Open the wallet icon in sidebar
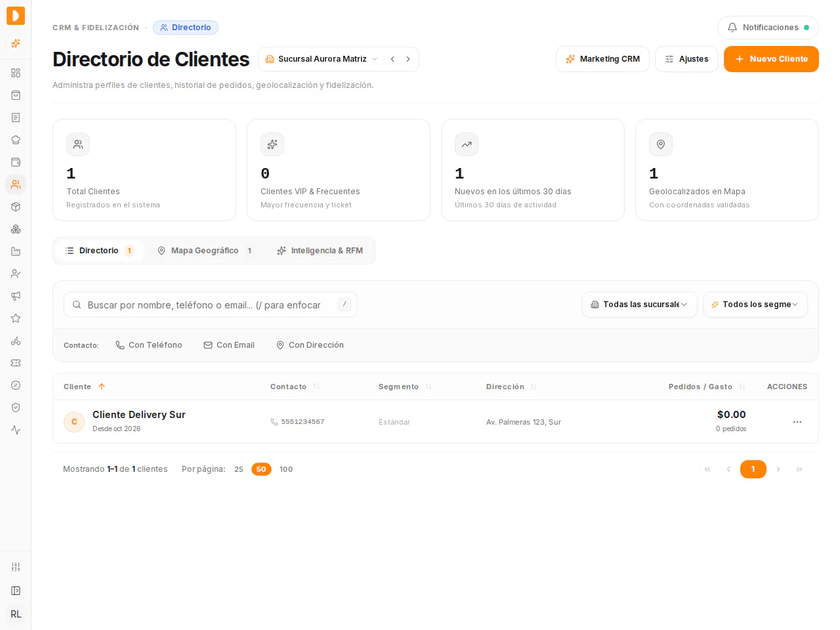Image resolution: width=840 pixels, height=630 pixels. click(x=16, y=162)
